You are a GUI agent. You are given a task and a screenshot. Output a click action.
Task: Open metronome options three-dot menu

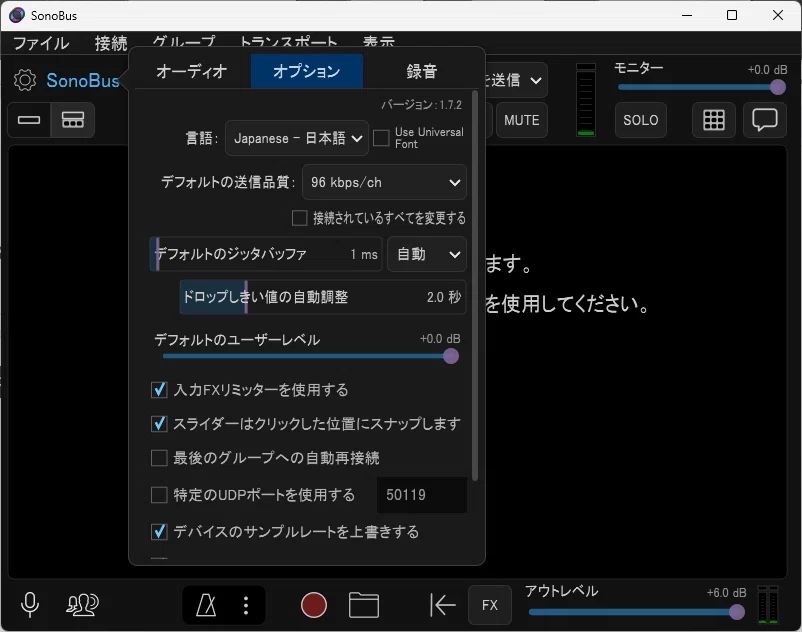246,605
